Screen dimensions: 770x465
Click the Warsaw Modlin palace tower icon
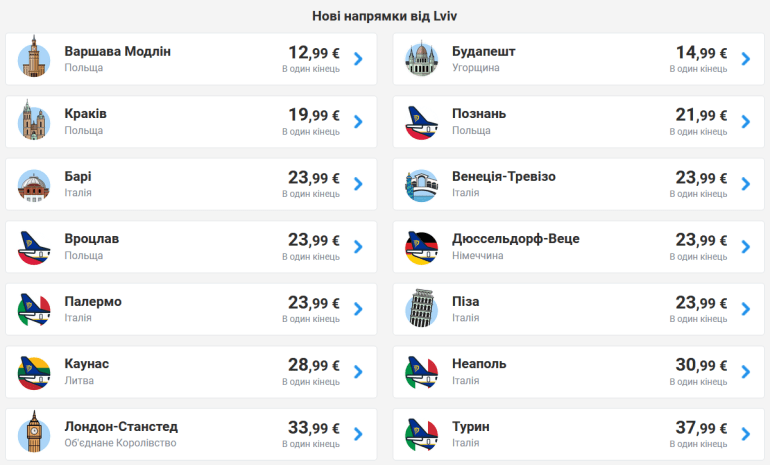coord(34,58)
